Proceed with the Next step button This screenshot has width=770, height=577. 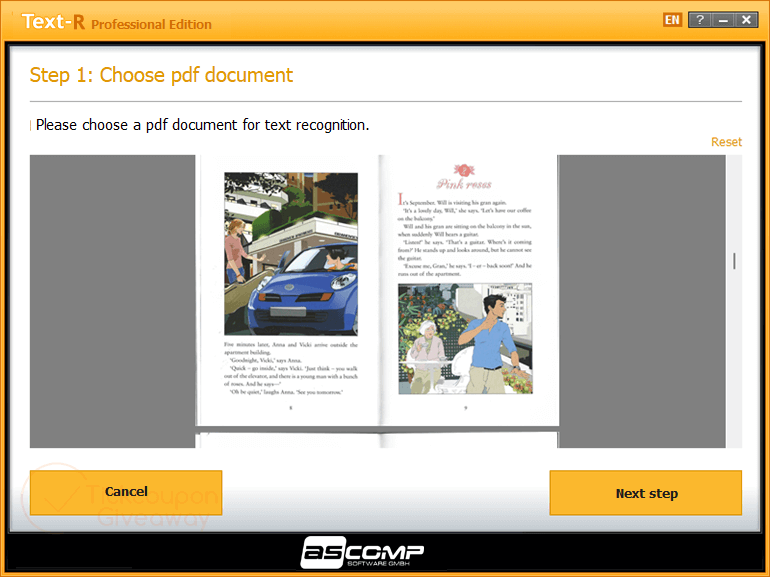[646, 493]
